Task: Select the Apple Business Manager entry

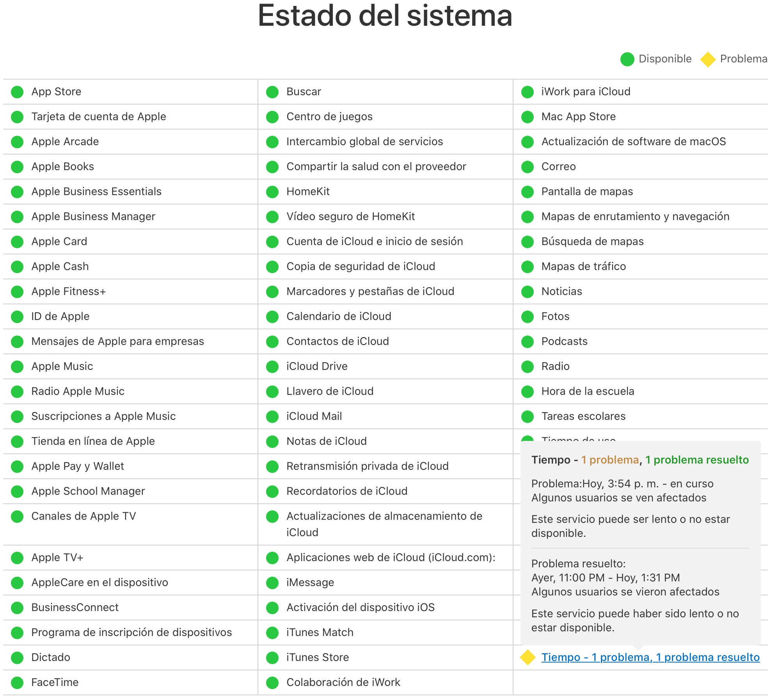Action: tap(93, 217)
